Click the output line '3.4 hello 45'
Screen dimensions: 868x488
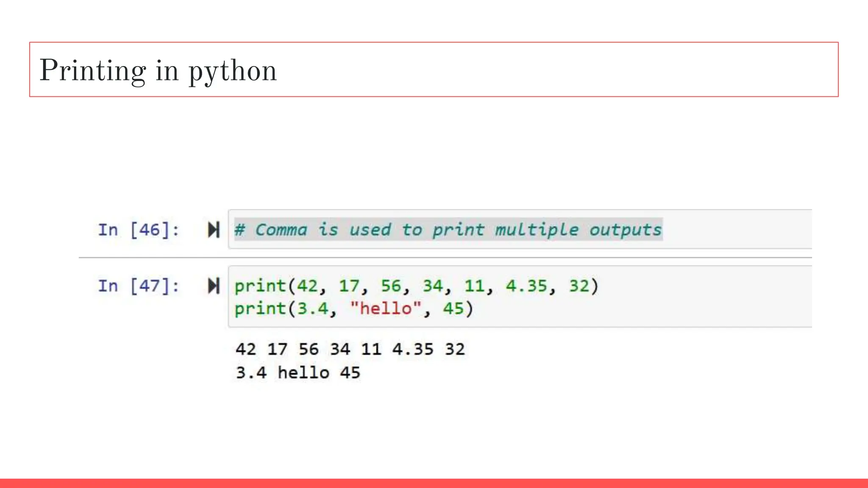coord(298,373)
